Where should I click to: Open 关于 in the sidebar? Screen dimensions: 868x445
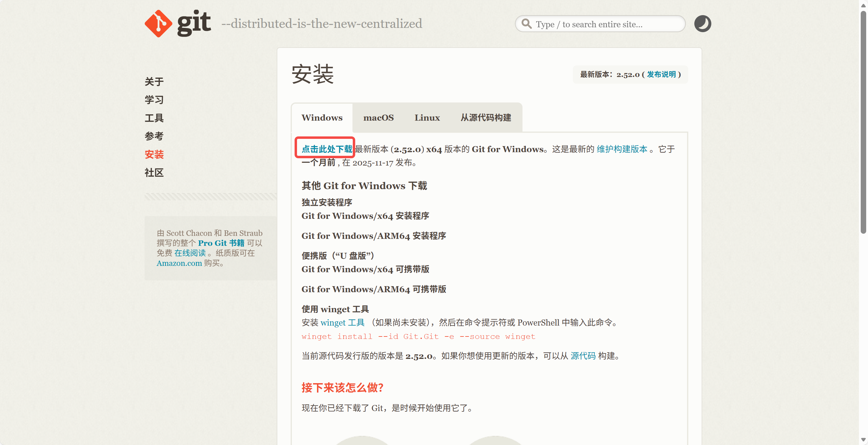pos(154,82)
